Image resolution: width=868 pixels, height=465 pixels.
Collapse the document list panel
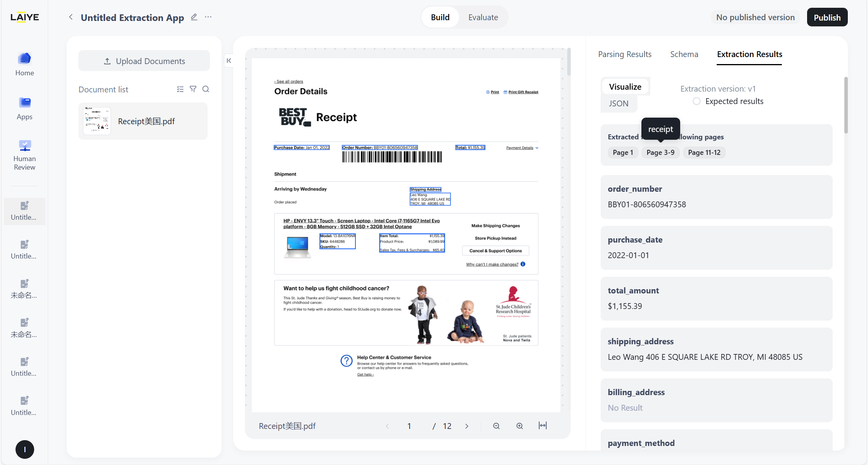[x=229, y=61]
